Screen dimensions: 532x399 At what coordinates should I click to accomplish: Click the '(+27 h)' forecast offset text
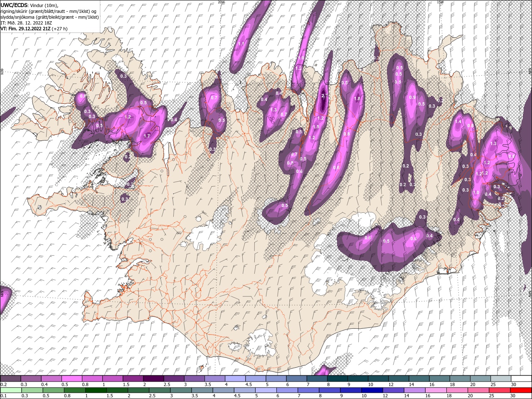pyautogui.click(x=60, y=29)
